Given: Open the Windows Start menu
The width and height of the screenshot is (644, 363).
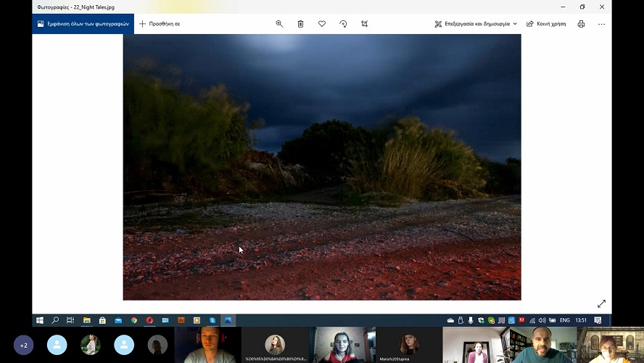Looking at the screenshot, I should (40, 320).
